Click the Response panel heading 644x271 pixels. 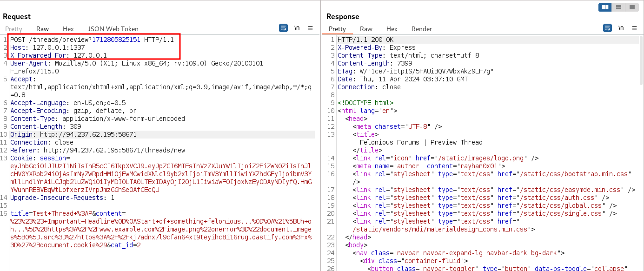pos(343,16)
